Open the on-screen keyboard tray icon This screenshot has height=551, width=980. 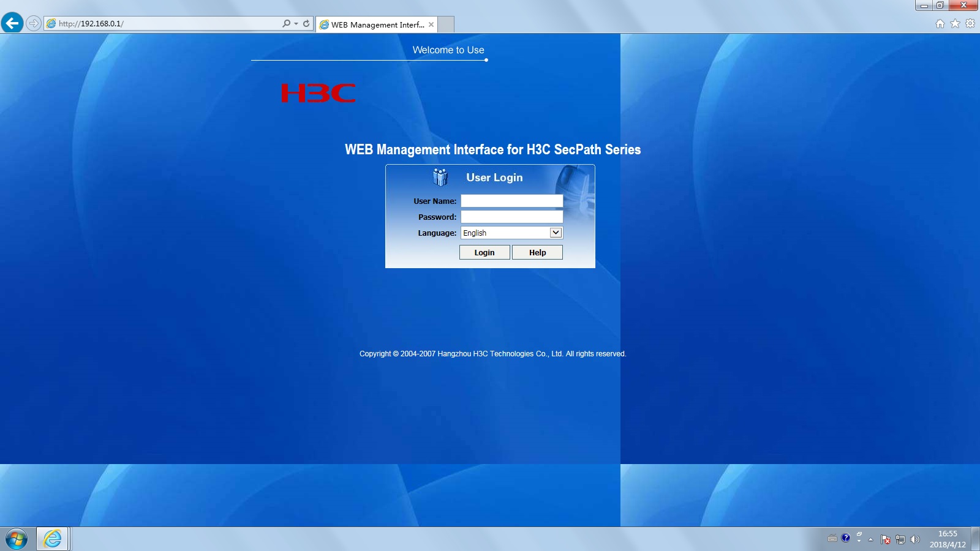832,539
